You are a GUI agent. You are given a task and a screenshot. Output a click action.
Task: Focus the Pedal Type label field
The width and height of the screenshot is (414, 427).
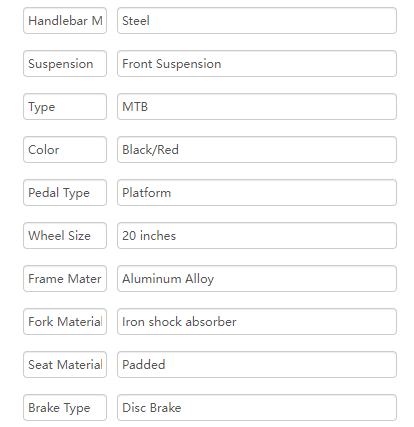[65, 193]
